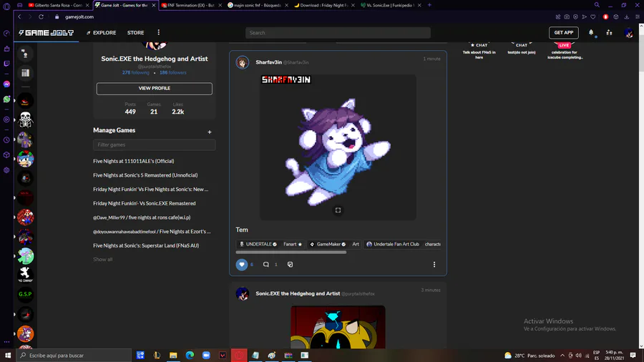This screenshot has width=644, height=362.
Task: Open Opera sidebar settings gear
Action: pyautogui.click(x=6, y=170)
